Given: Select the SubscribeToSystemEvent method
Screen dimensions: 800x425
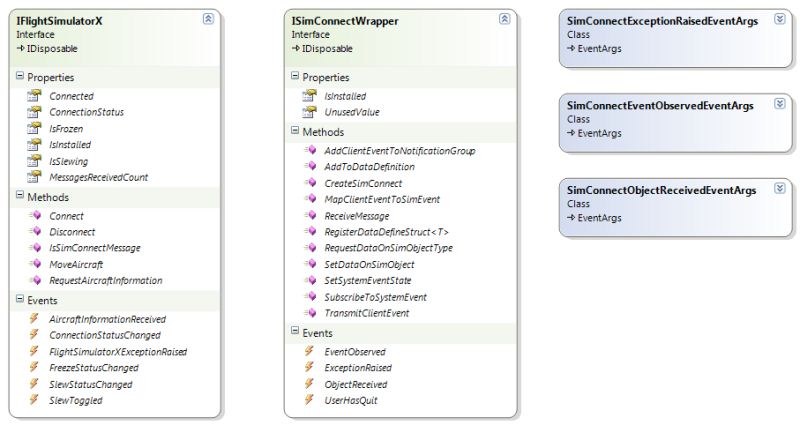Looking at the screenshot, I should pyautogui.click(x=376, y=297).
